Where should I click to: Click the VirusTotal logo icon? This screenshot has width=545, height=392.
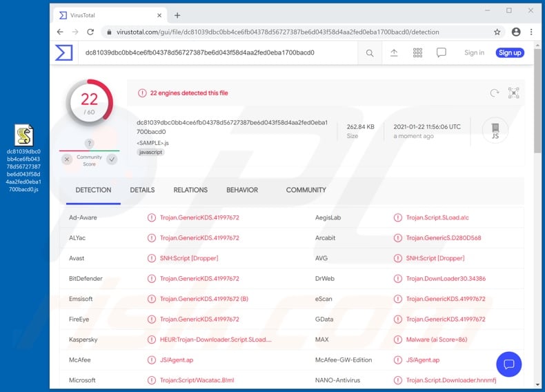(64, 52)
